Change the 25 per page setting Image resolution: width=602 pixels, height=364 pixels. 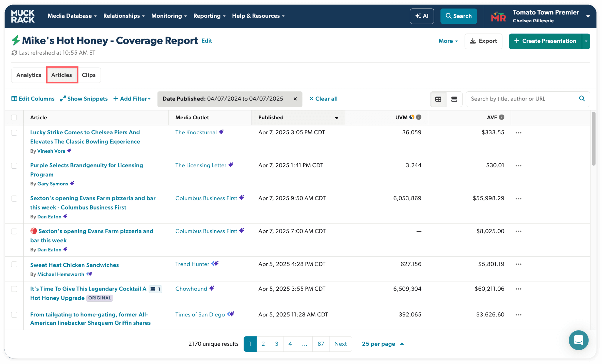click(x=383, y=344)
